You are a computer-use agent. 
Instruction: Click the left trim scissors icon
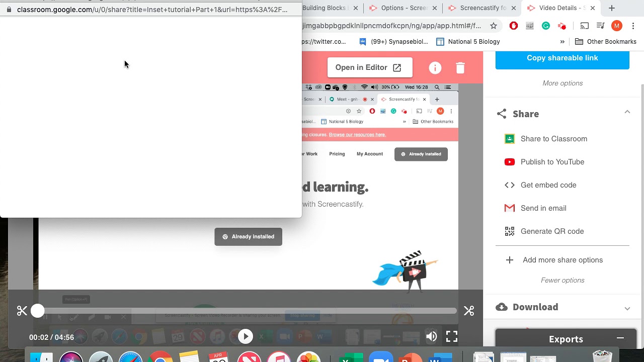pos(22,311)
